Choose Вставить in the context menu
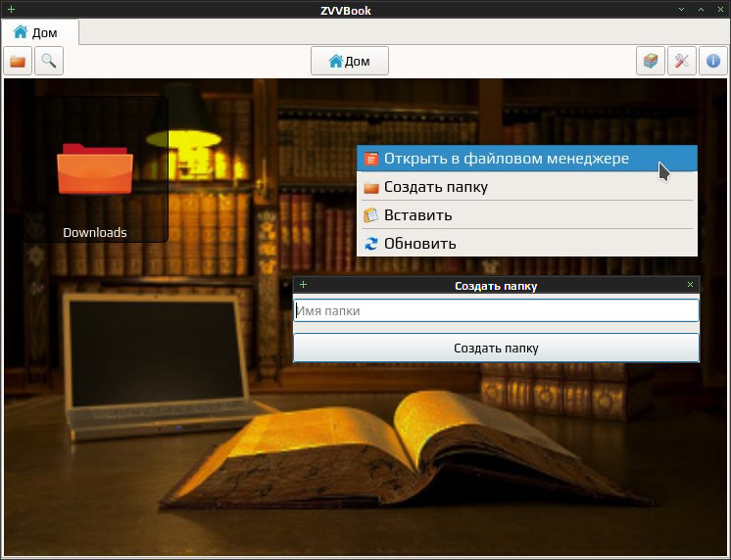 [527, 215]
